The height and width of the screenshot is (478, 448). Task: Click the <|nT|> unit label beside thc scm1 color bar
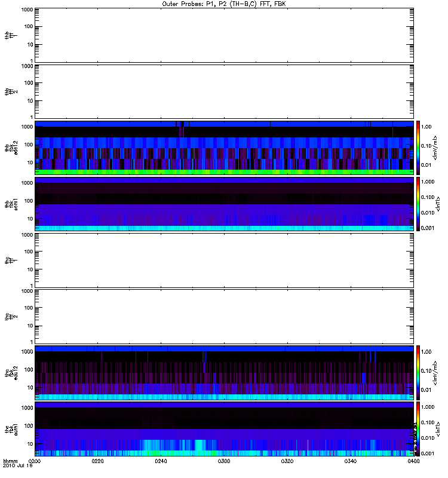(438, 429)
